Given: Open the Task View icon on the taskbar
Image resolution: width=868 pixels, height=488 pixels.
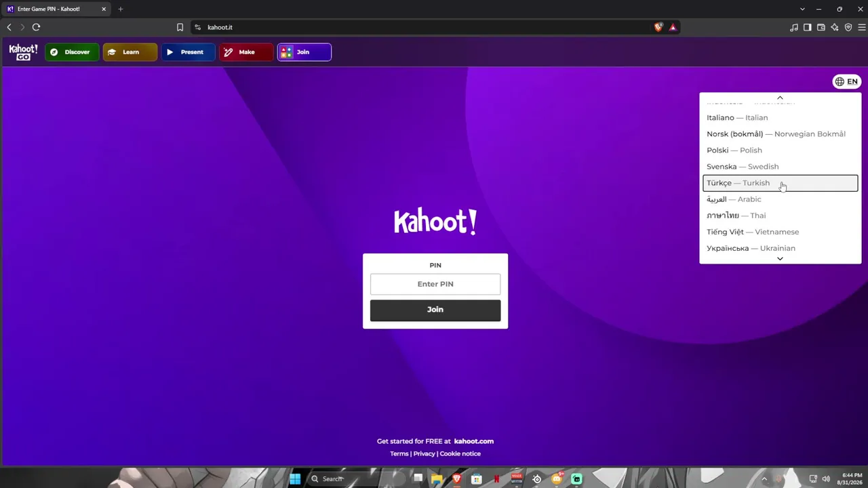Looking at the screenshot, I should click(418, 479).
